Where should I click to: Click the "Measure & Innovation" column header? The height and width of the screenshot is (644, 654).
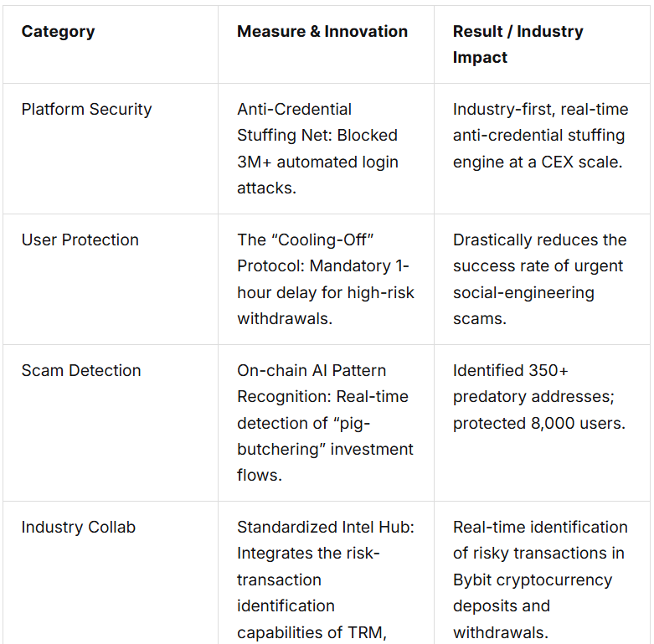[322, 32]
